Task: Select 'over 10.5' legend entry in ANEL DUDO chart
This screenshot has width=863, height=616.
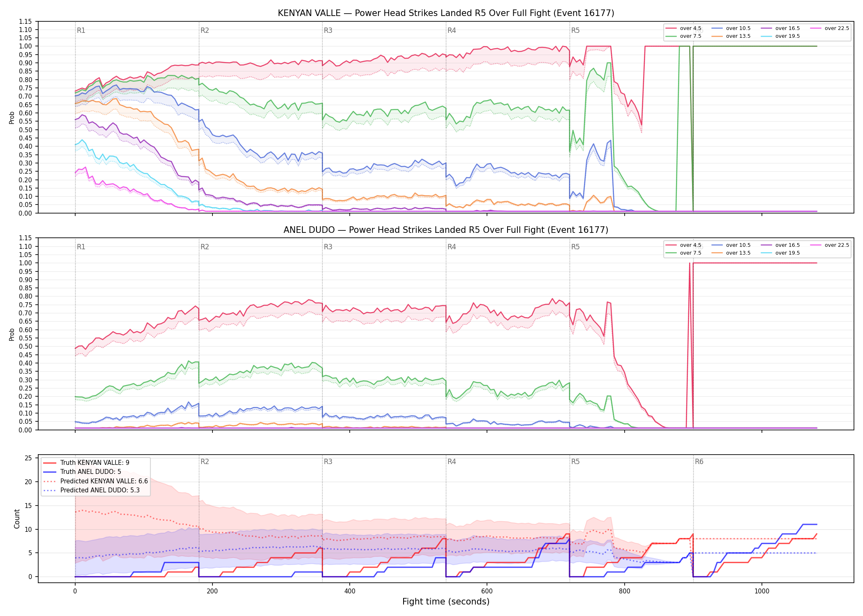Action: click(731, 245)
